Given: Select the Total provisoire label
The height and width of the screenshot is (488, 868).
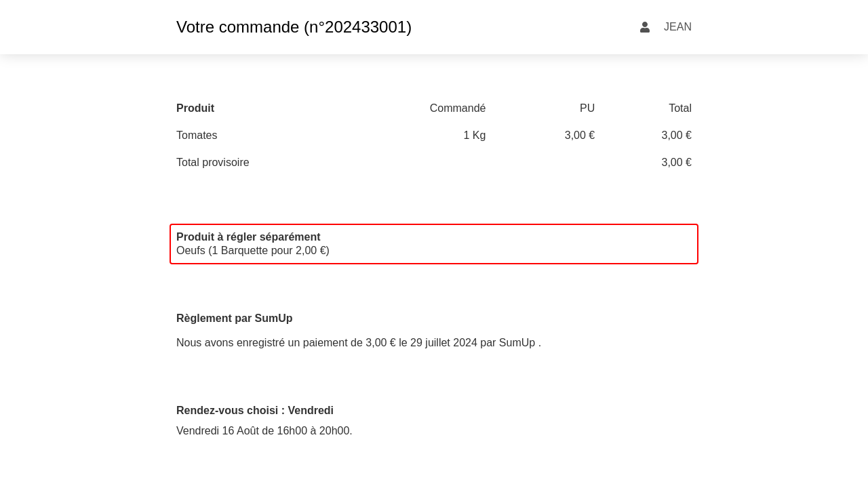Looking at the screenshot, I should pyautogui.click(x=213, y=163).
